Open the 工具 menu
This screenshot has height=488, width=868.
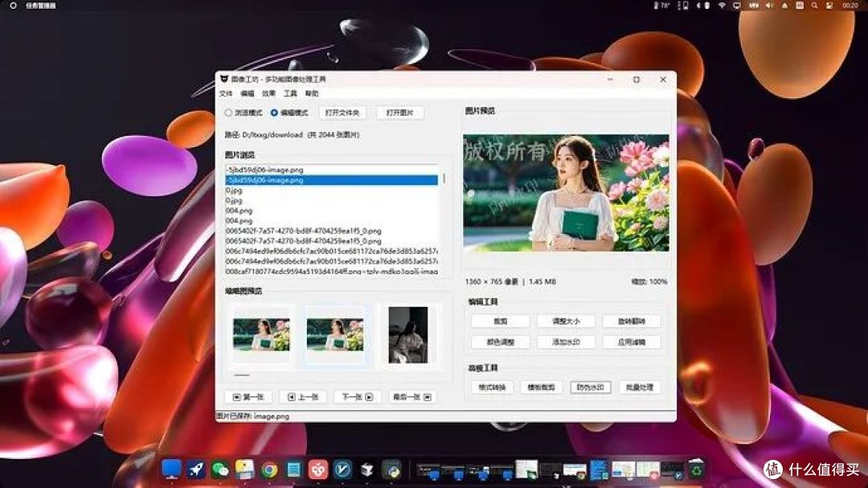click(291, 93)
